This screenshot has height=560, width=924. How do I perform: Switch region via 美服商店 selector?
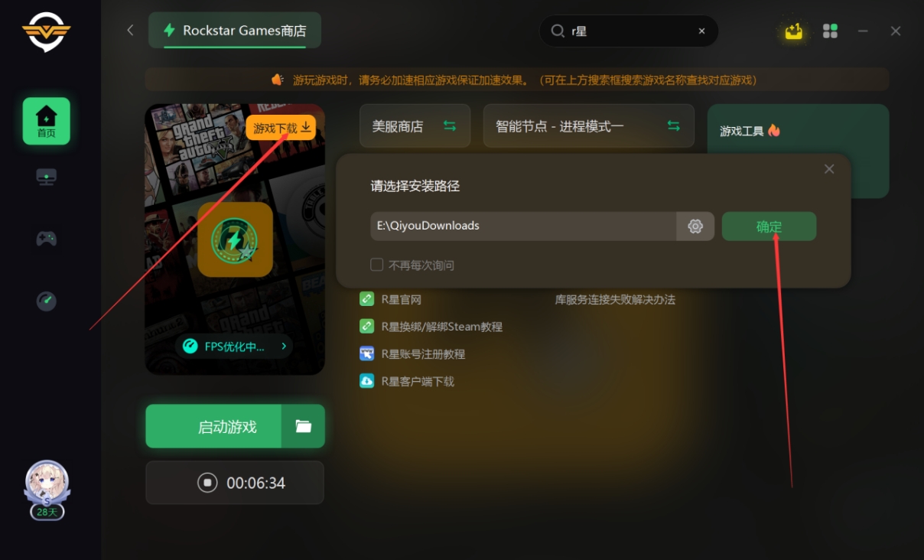coord(415,126)
